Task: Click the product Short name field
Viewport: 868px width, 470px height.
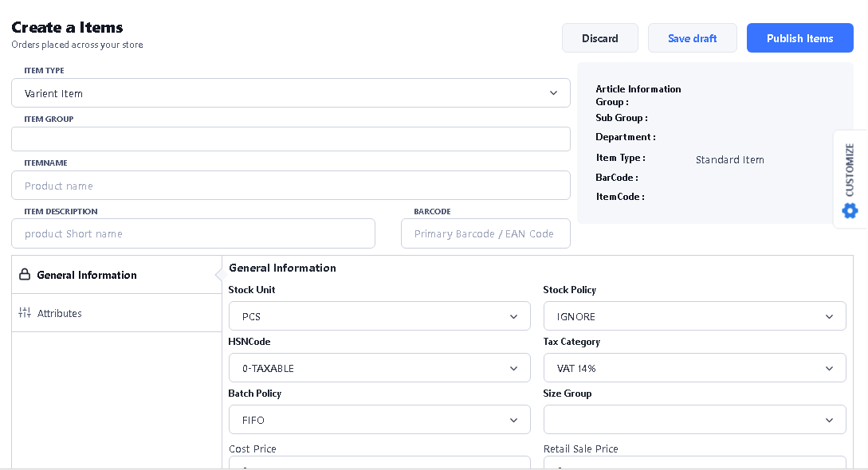Action: click(x=193, y=233)
